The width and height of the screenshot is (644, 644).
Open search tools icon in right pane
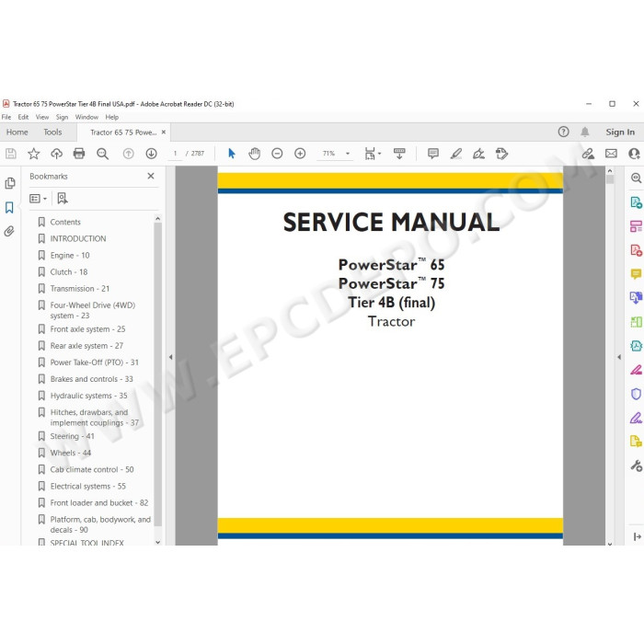637,178
